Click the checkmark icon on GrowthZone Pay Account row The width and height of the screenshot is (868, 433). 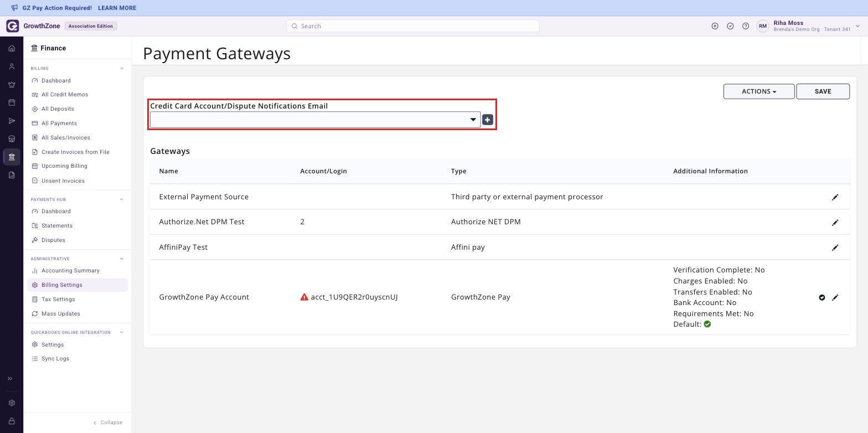(x=822, y=297)
